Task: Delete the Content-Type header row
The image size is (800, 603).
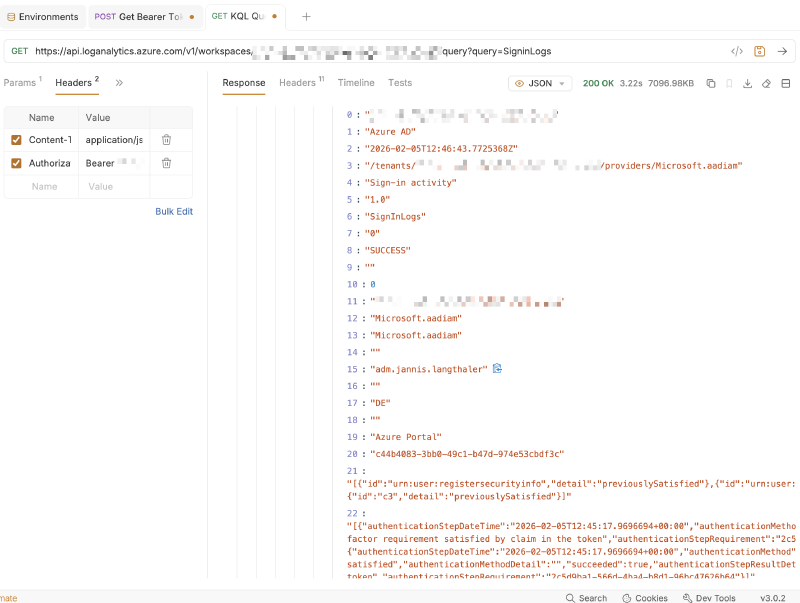Action: [166, 140]
